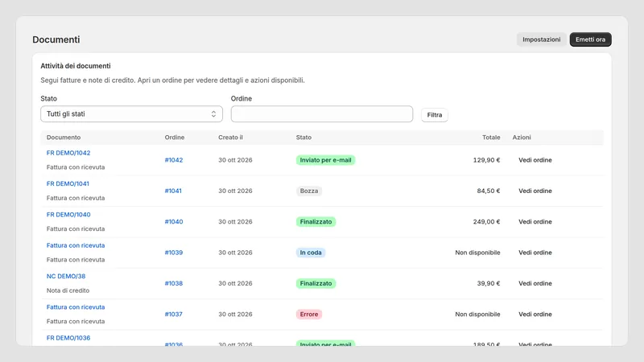Click the Stato column header

click(x=303, y=138)
